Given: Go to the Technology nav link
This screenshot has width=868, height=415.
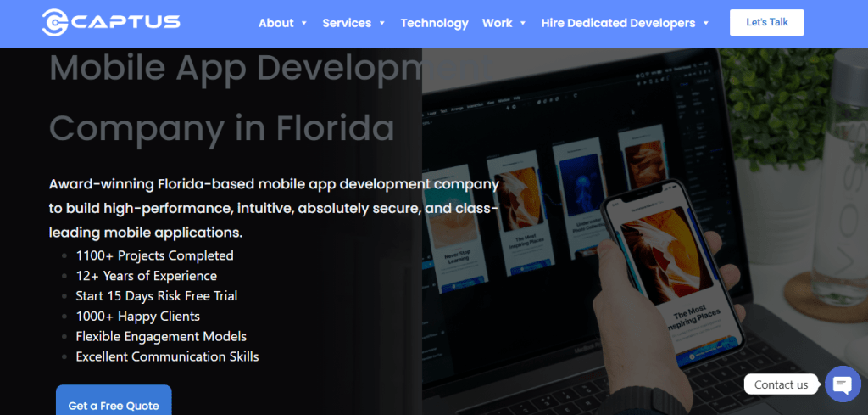Looking at the screenshot, I should click(434, 23).
